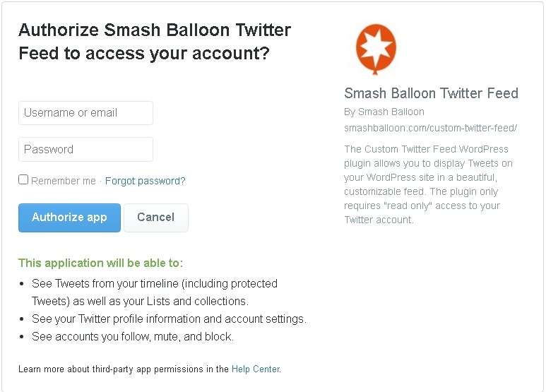Focus the Password field
Image resolution: width=546 pixels, height=392 pixels.
(x=85, y=149)
